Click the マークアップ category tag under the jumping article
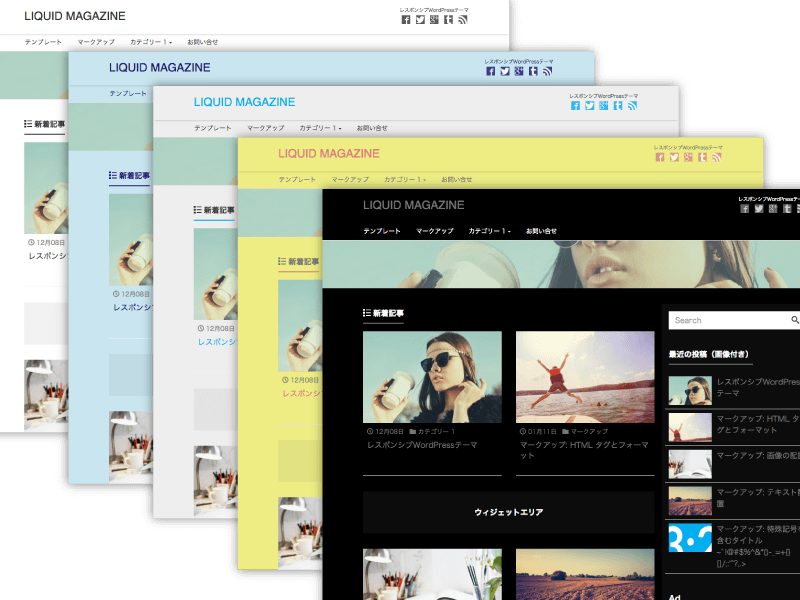Screen dimensions: 800x600 [x=585, y=432]
